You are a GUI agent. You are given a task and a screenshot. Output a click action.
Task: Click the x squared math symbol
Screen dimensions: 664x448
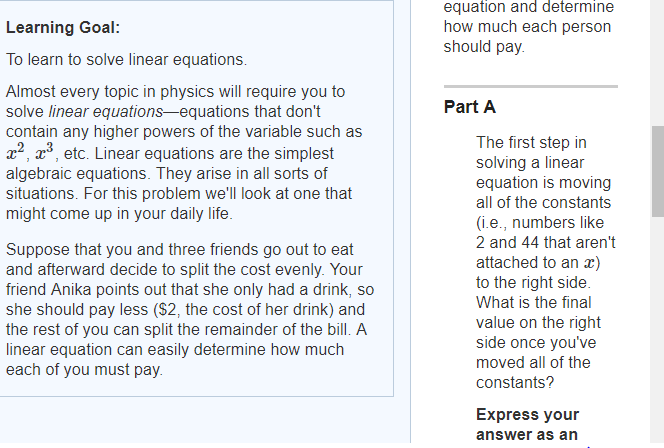coord(15,152)
